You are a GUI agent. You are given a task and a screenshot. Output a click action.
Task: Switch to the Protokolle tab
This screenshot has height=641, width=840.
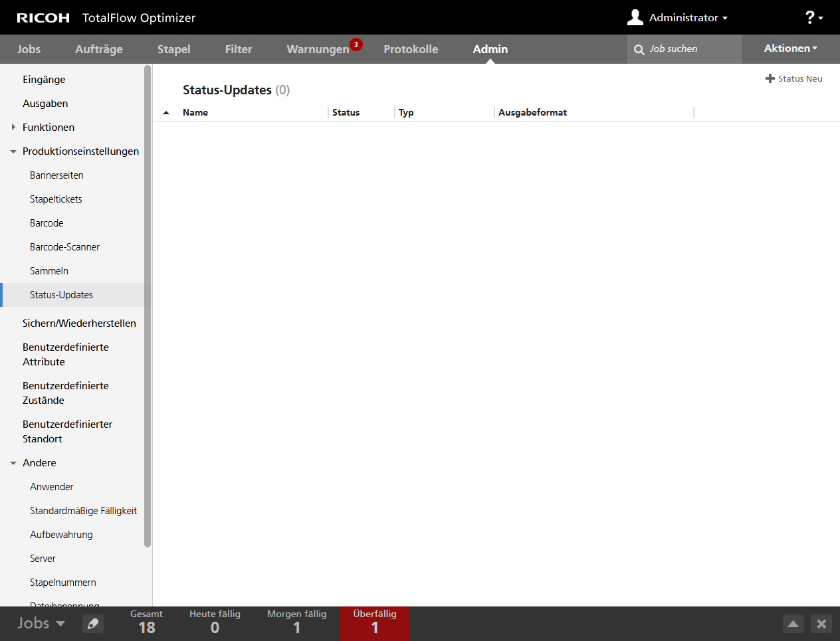[410, 49]
